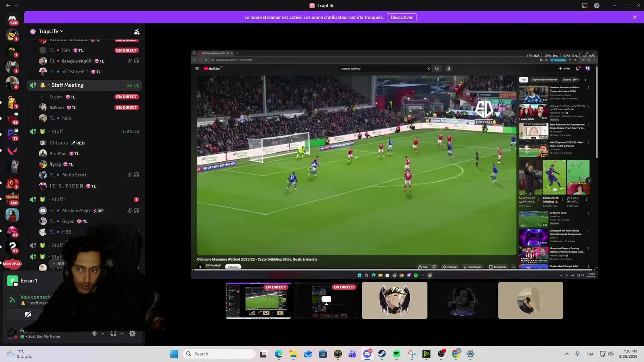
Task: Open server icon with 42 badge
Action: coord(12,118)
